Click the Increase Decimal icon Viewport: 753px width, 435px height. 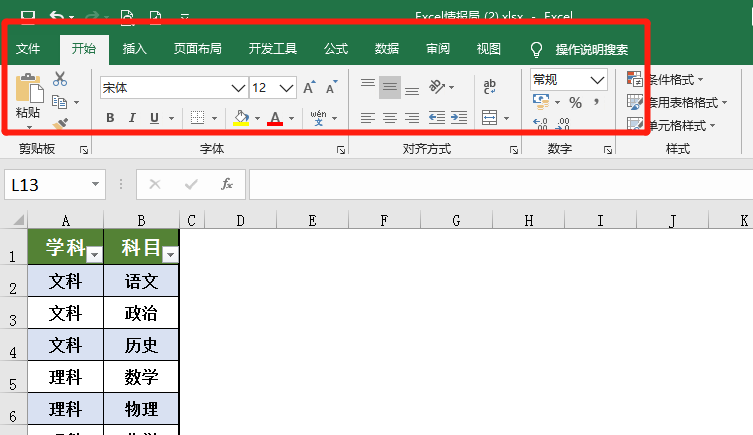(x=541, y=124)
